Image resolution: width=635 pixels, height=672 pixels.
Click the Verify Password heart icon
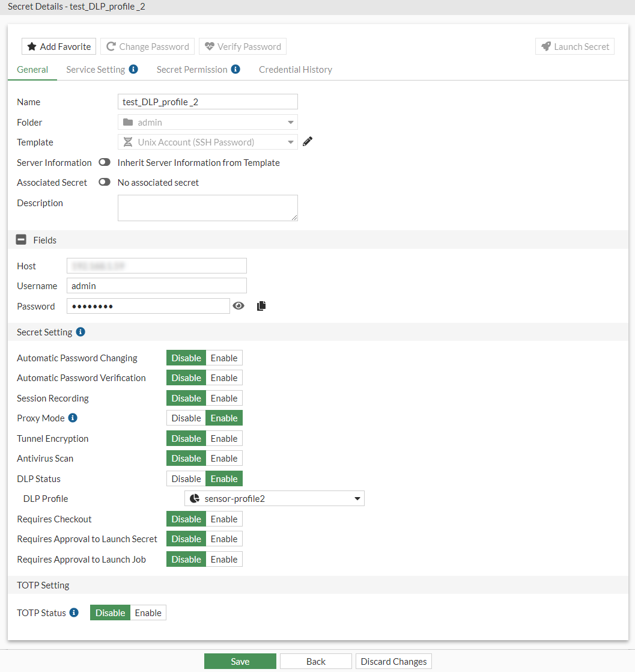tap(210, 46)
